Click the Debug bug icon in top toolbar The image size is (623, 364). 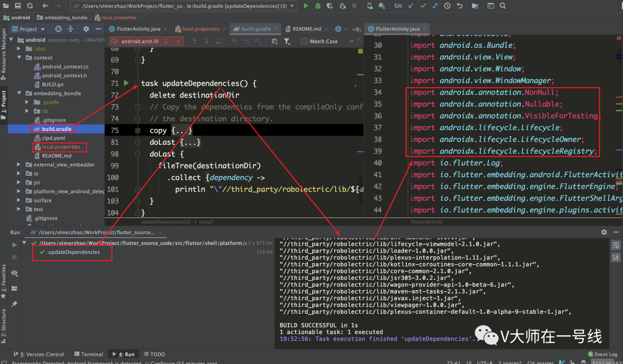(317, 6)
